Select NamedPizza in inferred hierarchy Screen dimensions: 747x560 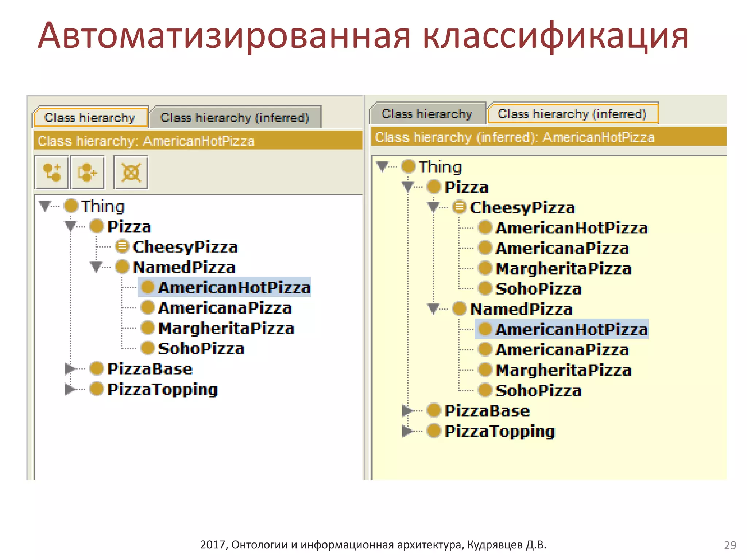(522, 309)
